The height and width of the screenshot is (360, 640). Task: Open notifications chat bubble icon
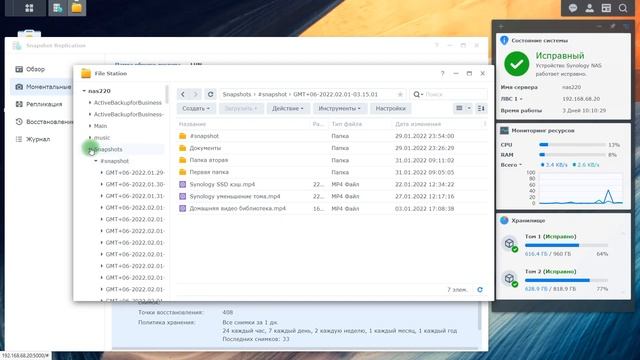[x=573, y=8]
